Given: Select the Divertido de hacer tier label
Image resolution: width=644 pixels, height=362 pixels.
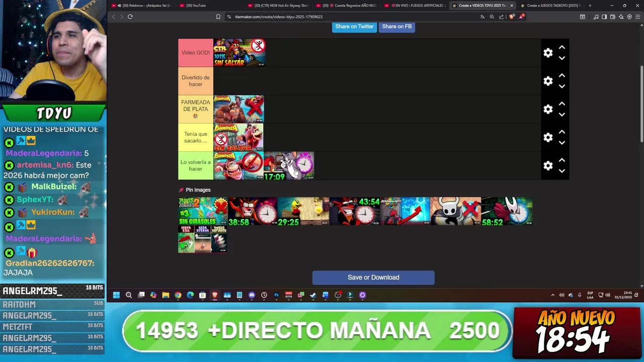Looking at the screenshot, I should point(196,81).
